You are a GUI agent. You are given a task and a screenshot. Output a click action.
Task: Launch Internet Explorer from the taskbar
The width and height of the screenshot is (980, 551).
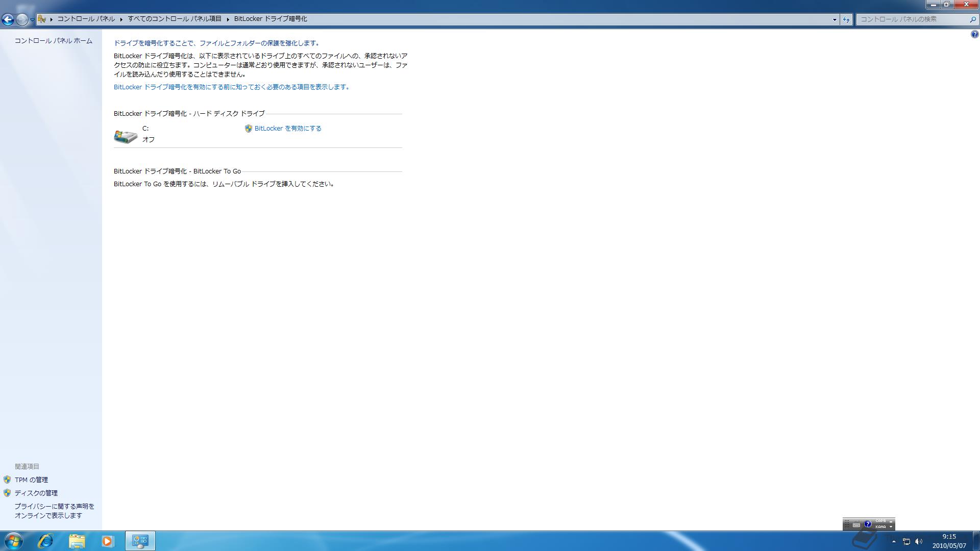45,541
